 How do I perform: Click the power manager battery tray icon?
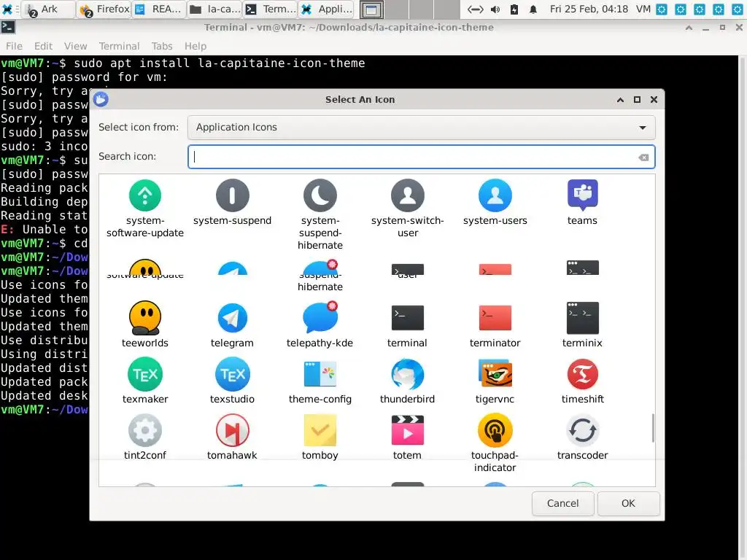click(514, 9)
